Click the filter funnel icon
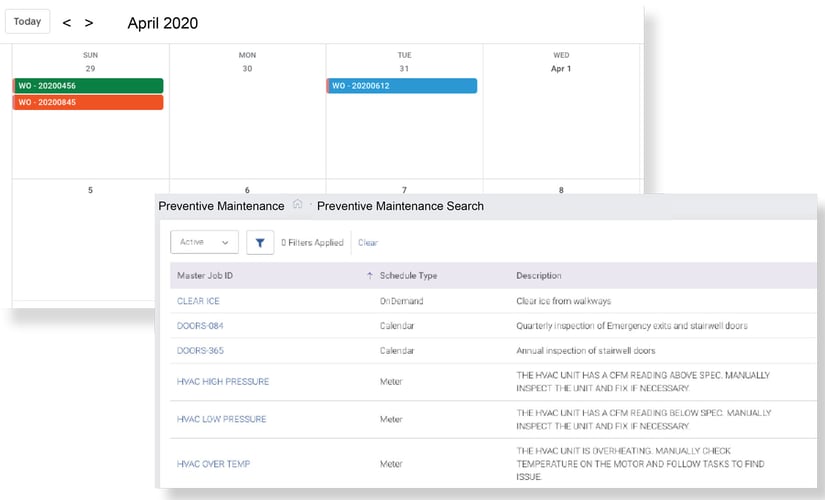 pos(260,242)
